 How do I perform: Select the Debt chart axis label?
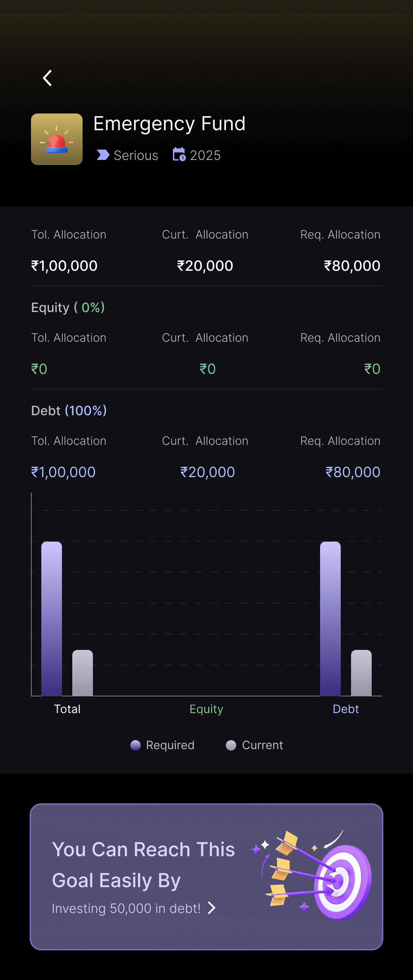(346, 709)
